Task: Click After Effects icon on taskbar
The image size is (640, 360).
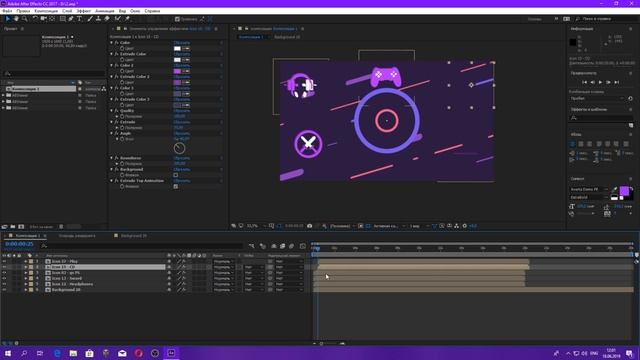Action: (171, 353)
